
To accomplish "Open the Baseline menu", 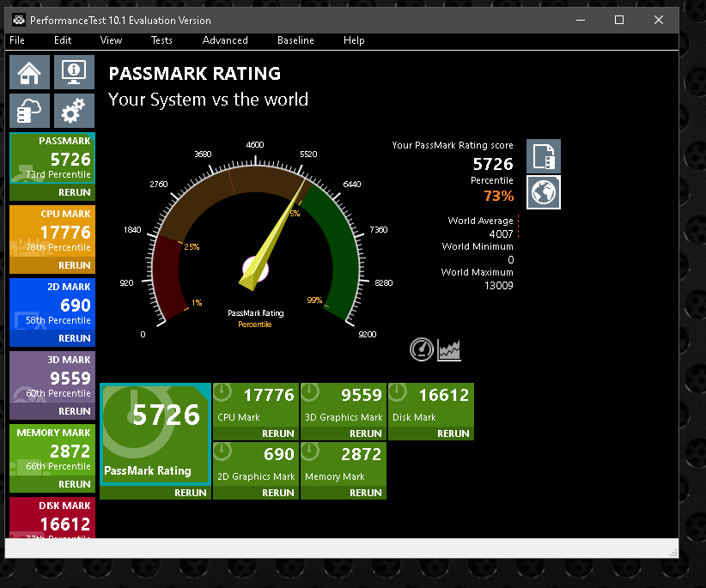I will pos(295,40).
